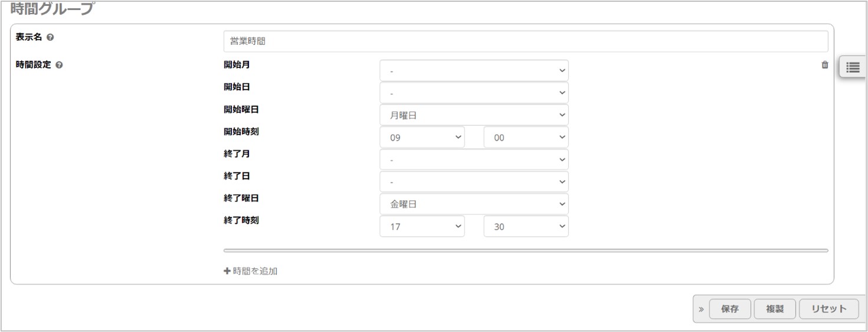Open the 終了曜日 dropdown showing 金曜日
868x332 pixels.
[x=474, y=204]
